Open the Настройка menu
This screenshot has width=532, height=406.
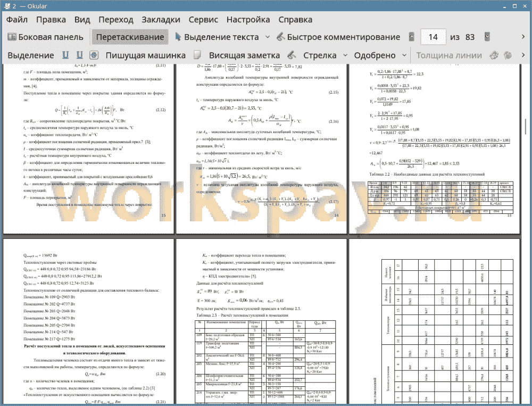[x=248, y=20]
